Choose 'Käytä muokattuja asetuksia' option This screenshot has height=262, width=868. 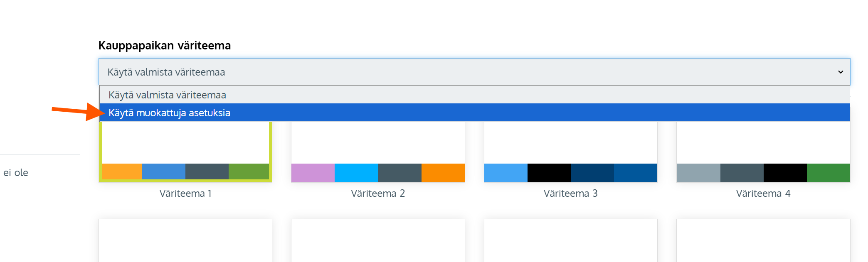(169, 113)
